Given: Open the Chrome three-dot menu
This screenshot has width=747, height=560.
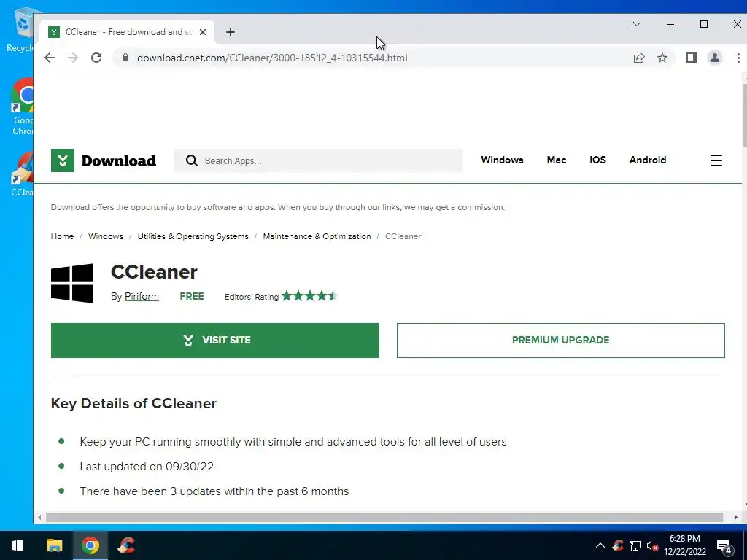Looking at the screenshot, I should coord(738,58).
